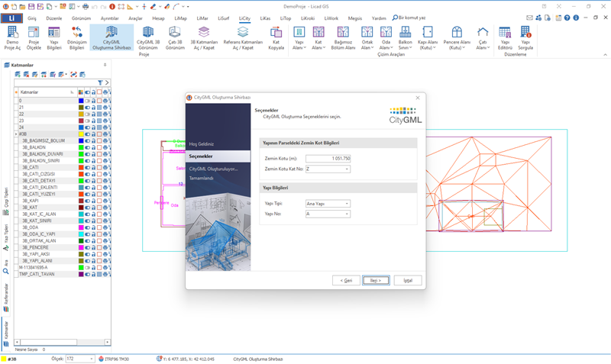Open the Zemin Kotu Kat No dropdown

[x=347, y=169]
